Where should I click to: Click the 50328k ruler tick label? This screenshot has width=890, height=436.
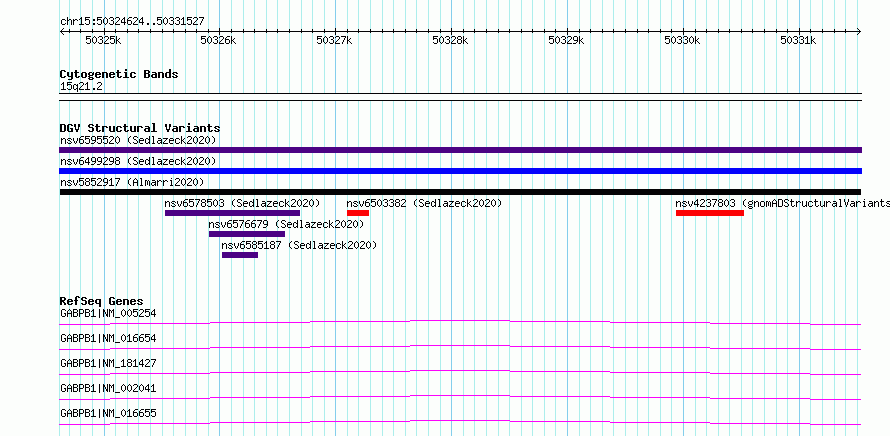tap(451, 40)
